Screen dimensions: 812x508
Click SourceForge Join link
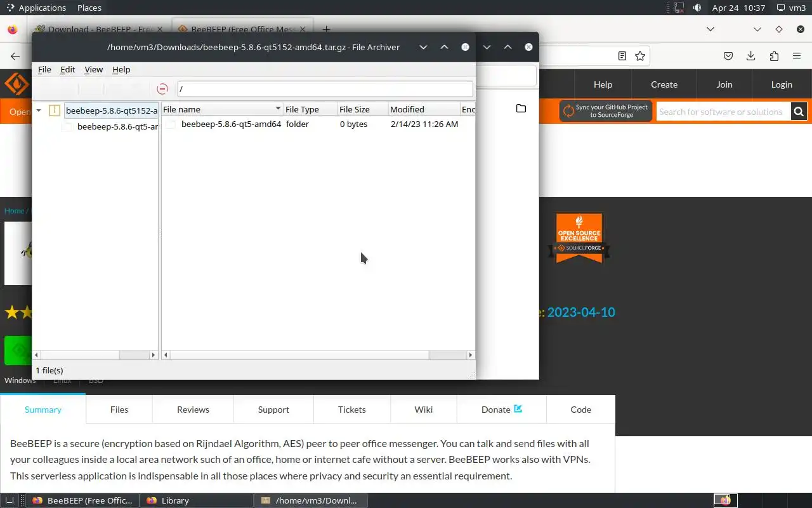point(724,84)
